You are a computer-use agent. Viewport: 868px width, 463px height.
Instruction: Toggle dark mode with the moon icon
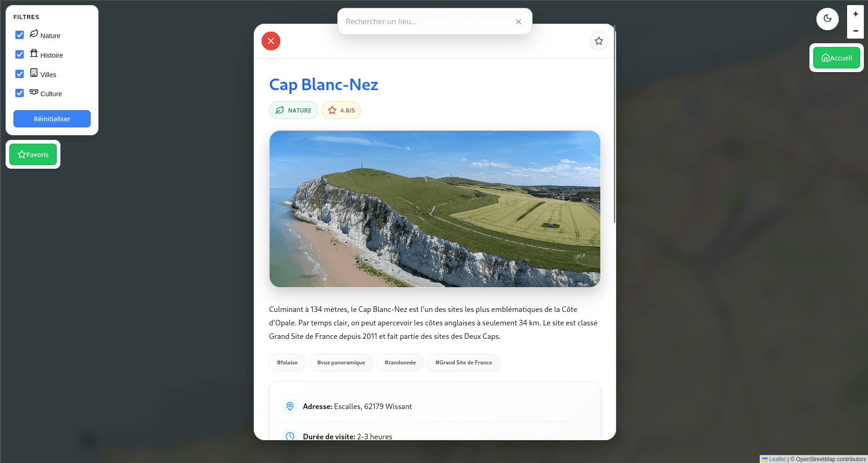[828, 19]
